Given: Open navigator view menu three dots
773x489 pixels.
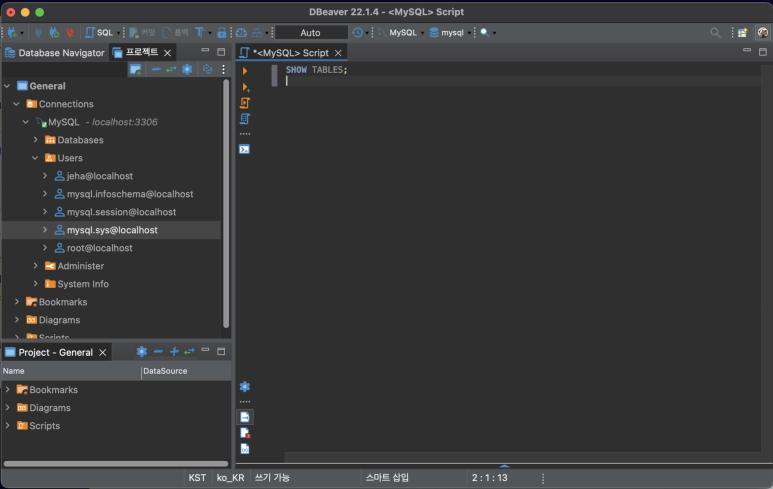Looking at the screenshot, I should coord(223,70).
